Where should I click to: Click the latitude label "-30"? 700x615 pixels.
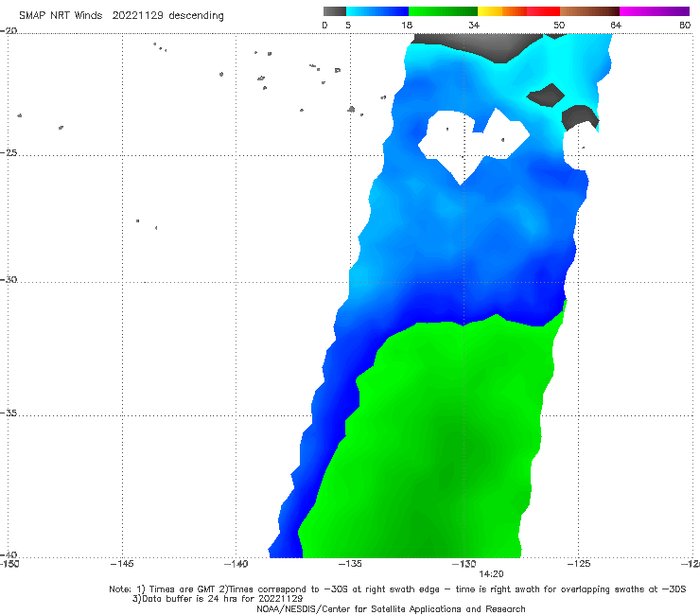click(x=9, y=279)
